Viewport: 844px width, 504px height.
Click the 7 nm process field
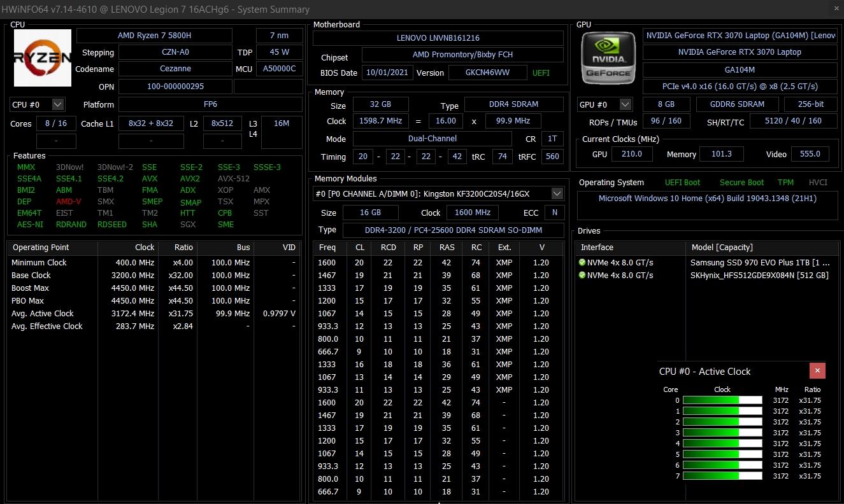(279, 36)
